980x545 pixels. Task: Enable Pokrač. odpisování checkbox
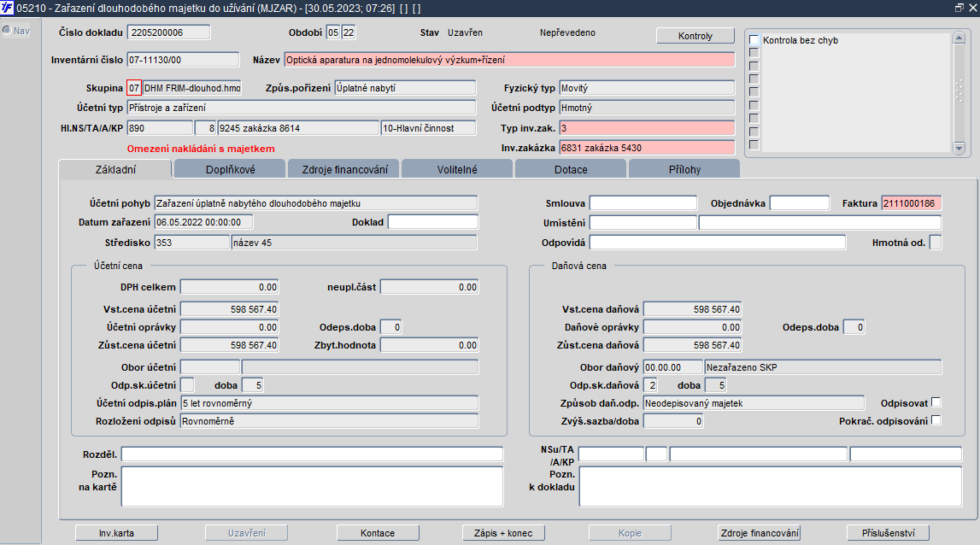tap(936, 420)
